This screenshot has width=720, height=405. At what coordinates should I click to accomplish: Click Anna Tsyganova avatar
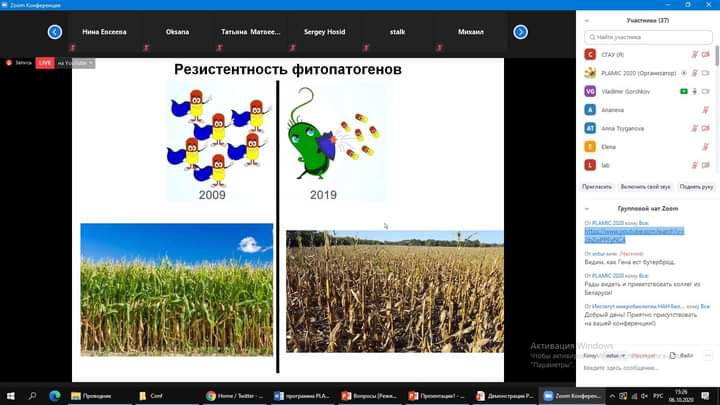click(x=590, y=128)
